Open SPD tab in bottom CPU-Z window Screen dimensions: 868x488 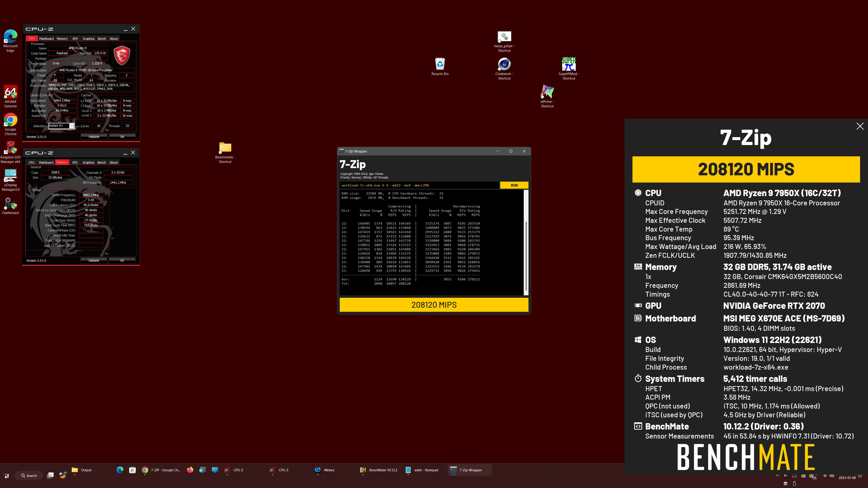click(75, 162)
